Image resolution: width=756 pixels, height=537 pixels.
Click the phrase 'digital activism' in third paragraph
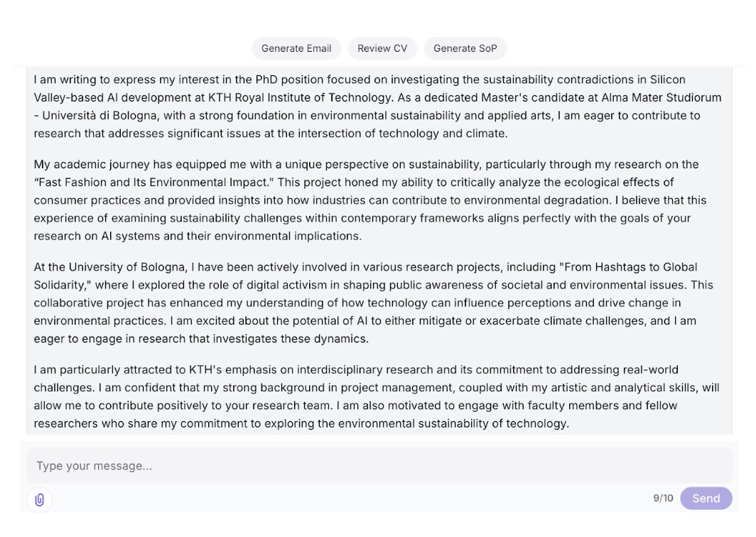pyautogui.click(x=360, y=286)
